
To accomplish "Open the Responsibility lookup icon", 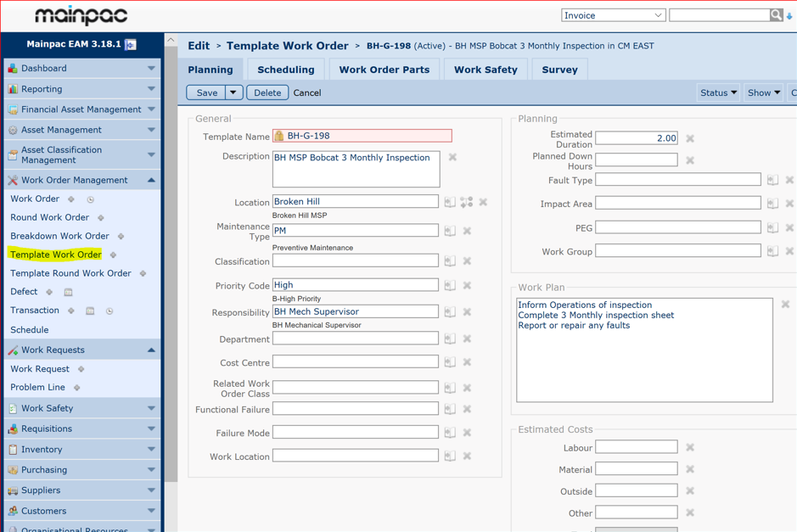I will (450, 311).
